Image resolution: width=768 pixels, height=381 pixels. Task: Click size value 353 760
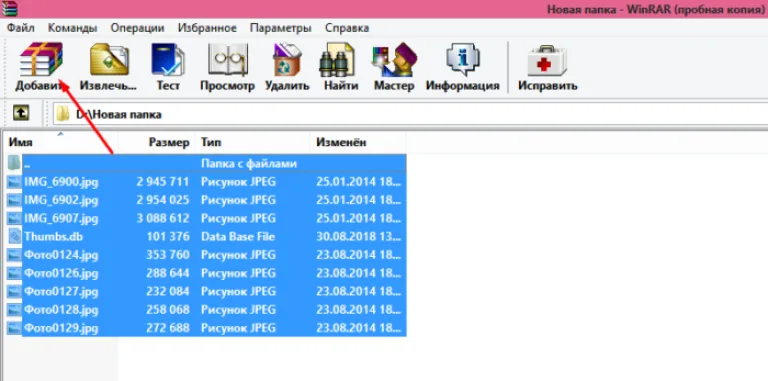click(168, 255)
